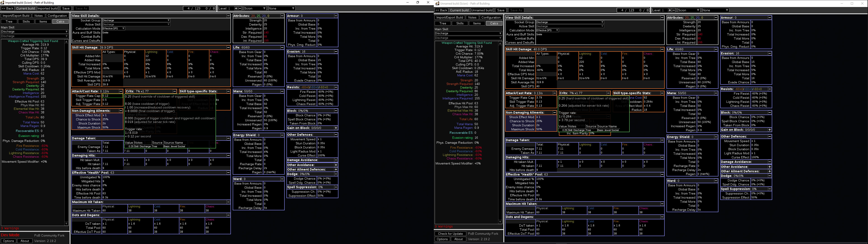Click build name field showing Unnamed build
868x244 pixels.
[x=481, y=10]
